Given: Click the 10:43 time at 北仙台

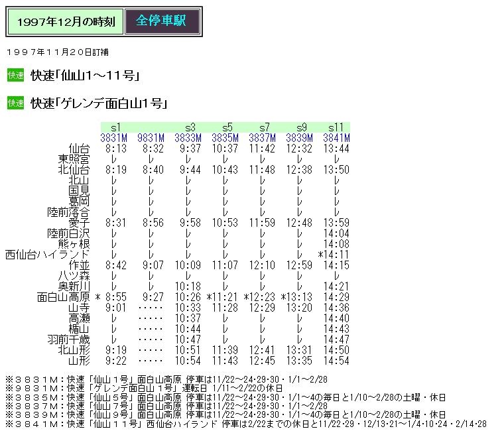Looking at the screenshot, I should pos(225,170).
